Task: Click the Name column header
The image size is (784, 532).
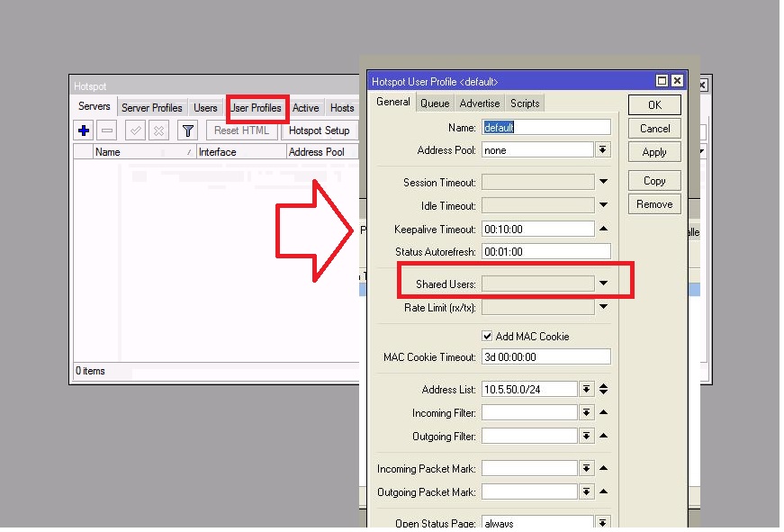Action: click(144, 152)
